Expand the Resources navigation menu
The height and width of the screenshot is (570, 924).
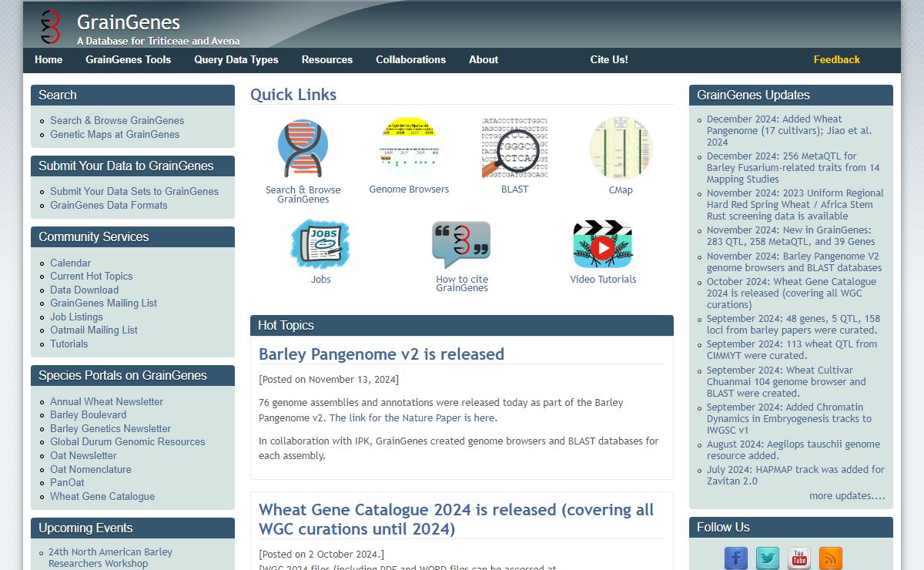[327, 59]
